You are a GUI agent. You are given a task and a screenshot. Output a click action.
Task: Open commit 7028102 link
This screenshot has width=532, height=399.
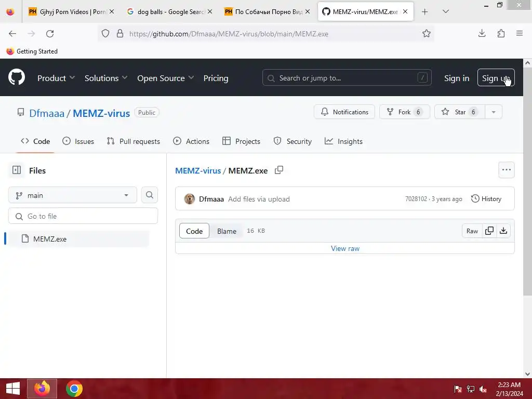[416, 199]
